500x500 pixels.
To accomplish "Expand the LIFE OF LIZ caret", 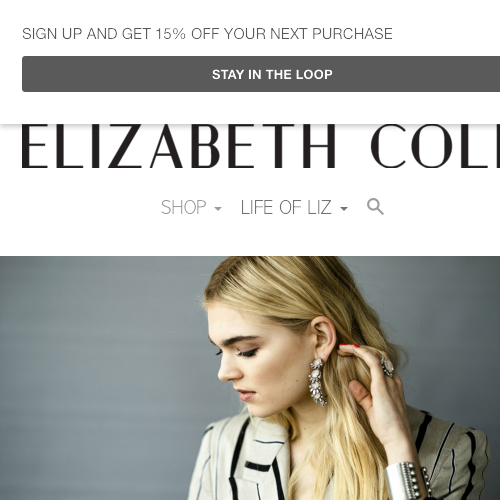I will 344,209.
